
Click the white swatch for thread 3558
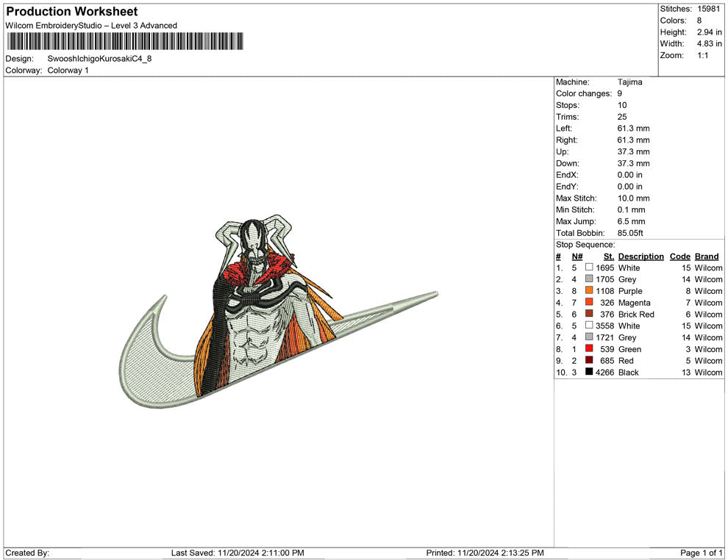[589, 326]
